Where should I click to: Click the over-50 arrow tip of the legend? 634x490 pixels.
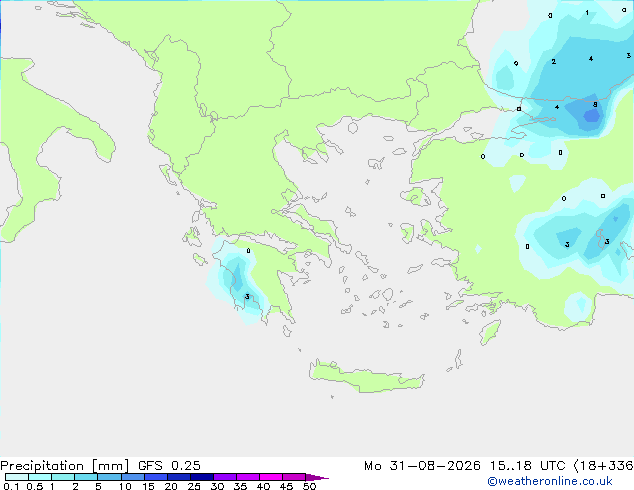pyautogui.click(x=317, y=477)
